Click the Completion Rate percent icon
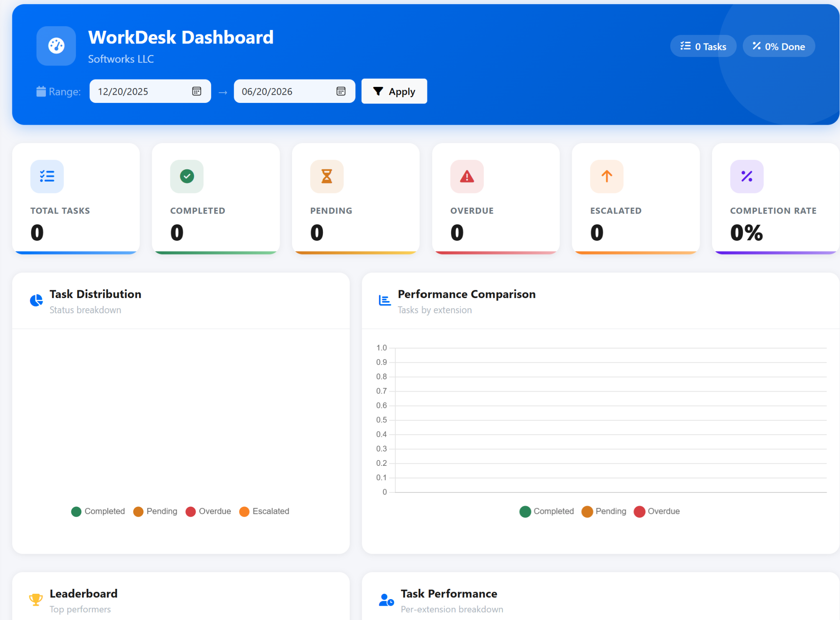Image resolution: width=840 pixels, height=620 pixels. (x=747, y=176)
